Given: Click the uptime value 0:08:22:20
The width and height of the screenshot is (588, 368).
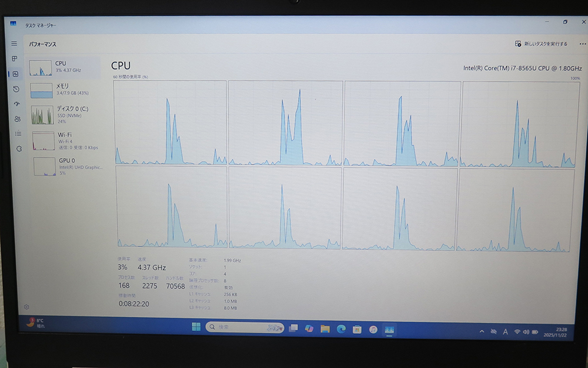Looking at the screenshot, I should 134,304.
